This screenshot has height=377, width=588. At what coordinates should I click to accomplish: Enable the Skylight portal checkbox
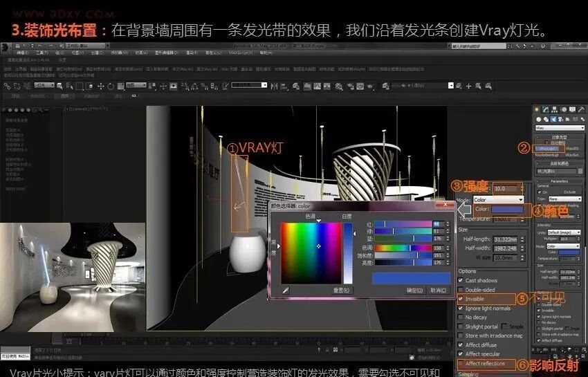coord(461,327)
